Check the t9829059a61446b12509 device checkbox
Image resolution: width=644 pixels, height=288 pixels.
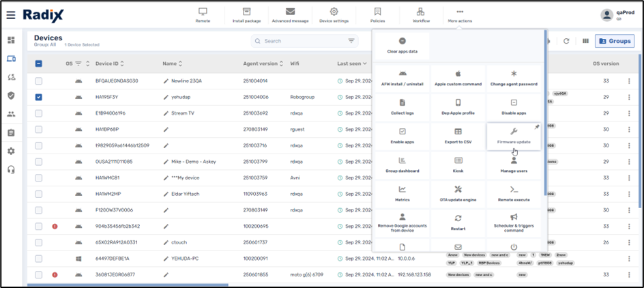coord(38,145)
